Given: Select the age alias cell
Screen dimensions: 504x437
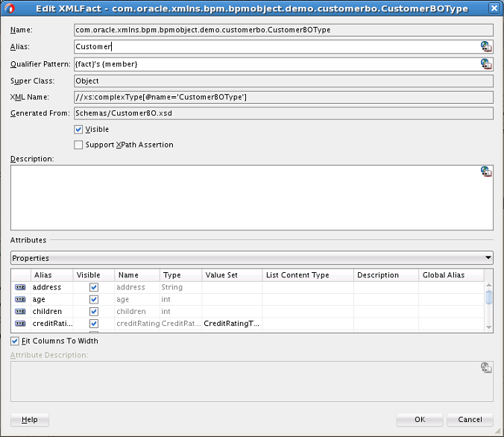Looking at the screenshot, I should click(x=51, y=299).
